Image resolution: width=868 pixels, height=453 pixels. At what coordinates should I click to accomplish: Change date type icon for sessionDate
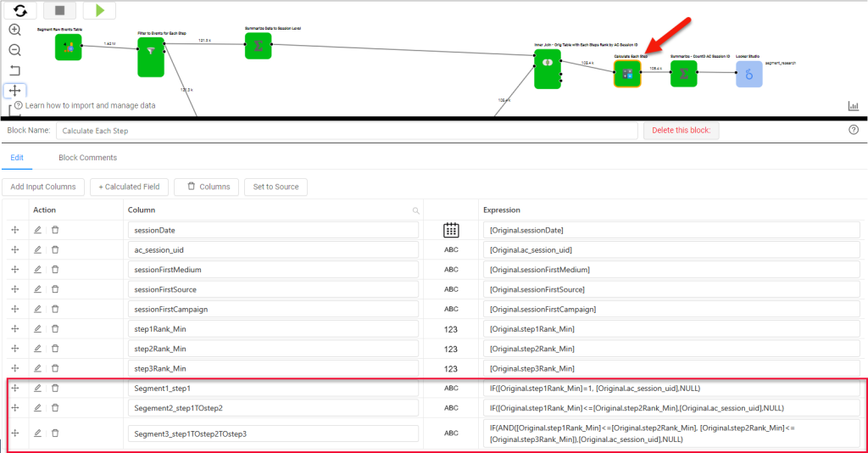pyautogui.click(x=451, y=230)
